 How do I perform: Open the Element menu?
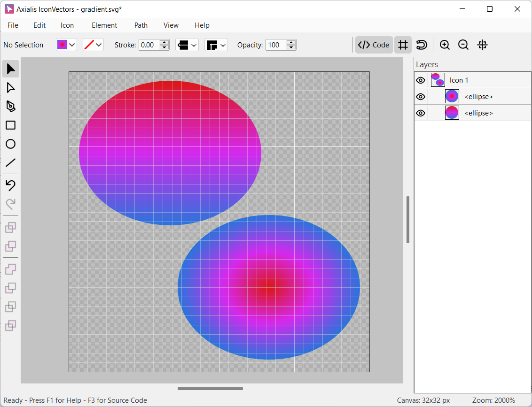pyautogui.click(x=104, y=25)
